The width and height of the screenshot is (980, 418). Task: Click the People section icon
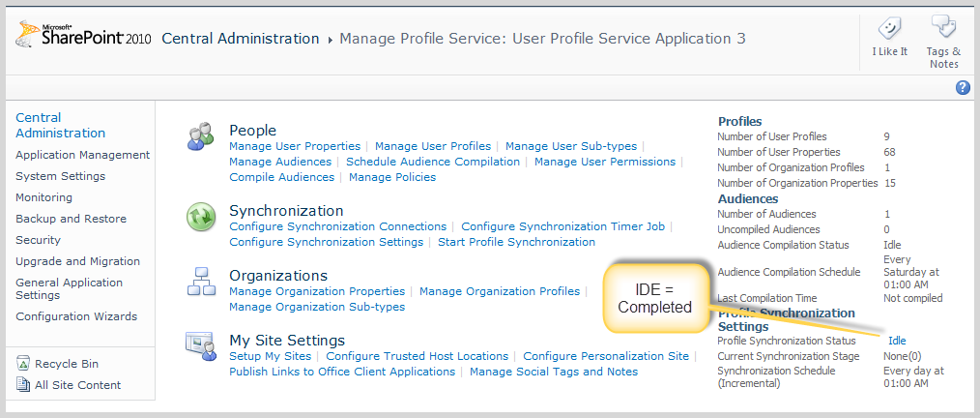pyautogui.click(x=201, y=136)
